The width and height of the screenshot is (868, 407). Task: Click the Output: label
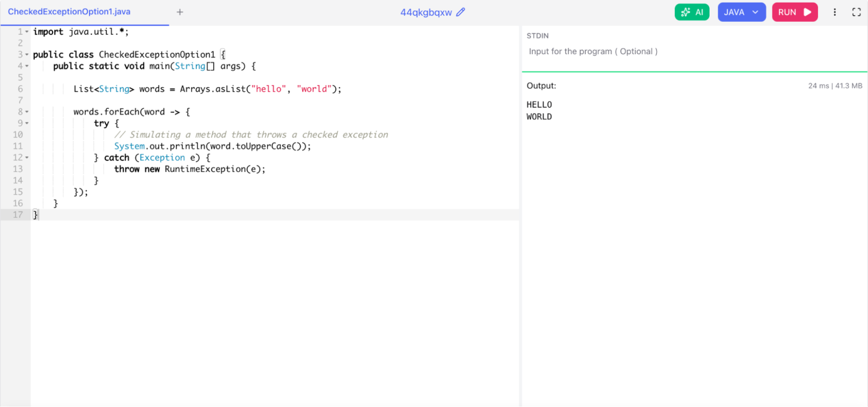[541, 86]
